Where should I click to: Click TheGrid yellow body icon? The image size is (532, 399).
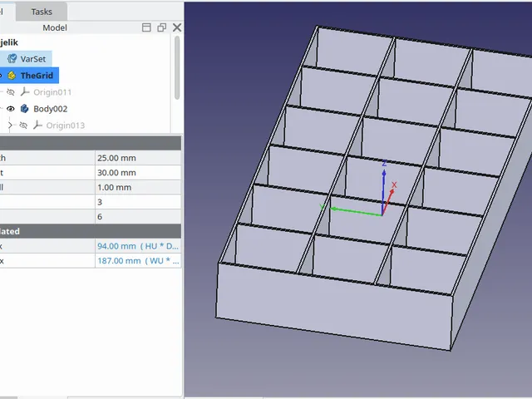12,76
